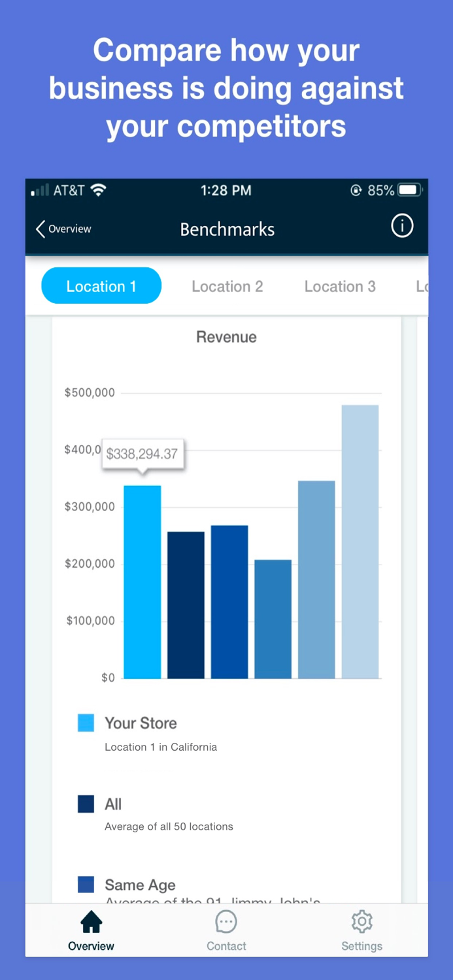Open the info icon in header
This screenshot has height=980, width=453.
pos(402,226)
